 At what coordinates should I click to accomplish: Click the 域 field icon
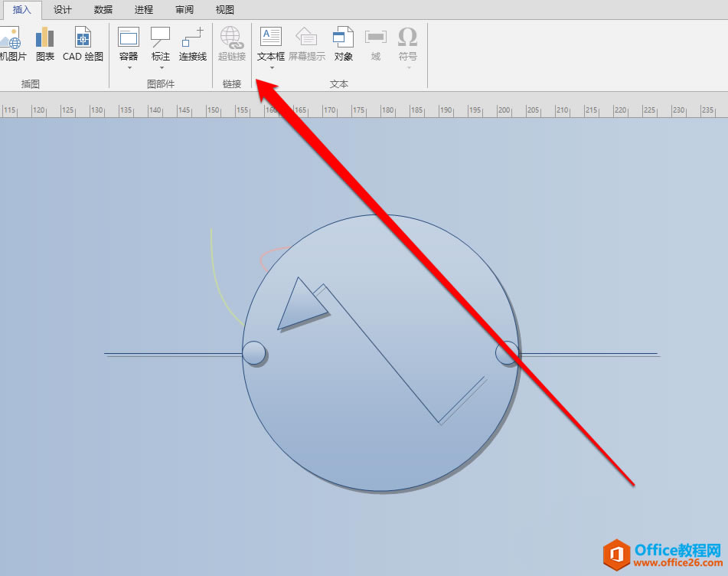376,38
